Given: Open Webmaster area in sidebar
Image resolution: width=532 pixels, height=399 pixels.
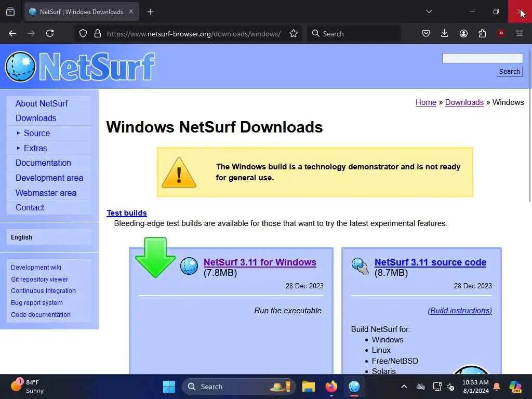Looking at the screenshot, I should tap(46, 193).
